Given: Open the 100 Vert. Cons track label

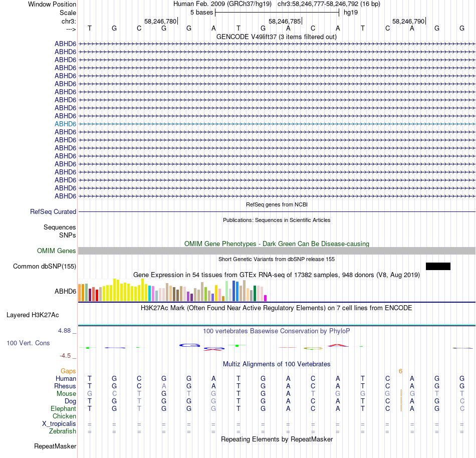Looking at the screenshot, I should click(28, 343).
